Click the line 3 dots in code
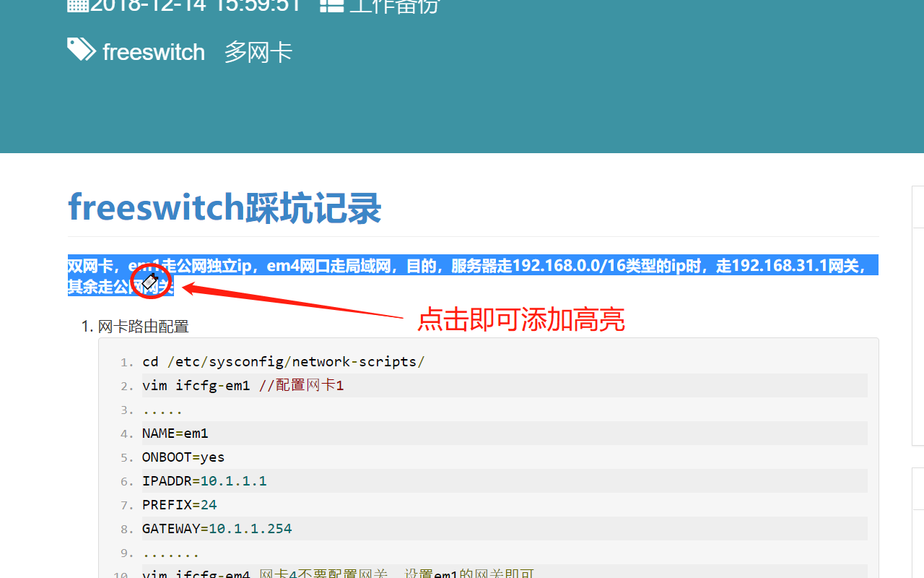Image resolution: width=924 pixels, height=578 pixels. click(162, 412)
